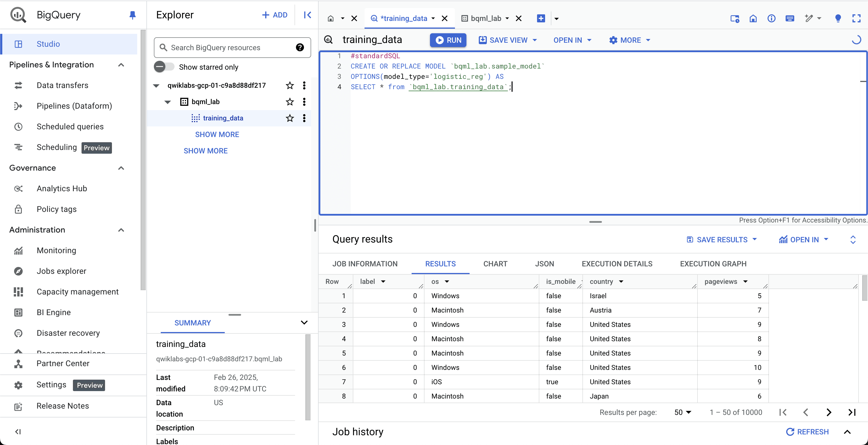Select the SUMMARY tab
The width and height of the screenshot is (868, 445).
click(192, 323)
